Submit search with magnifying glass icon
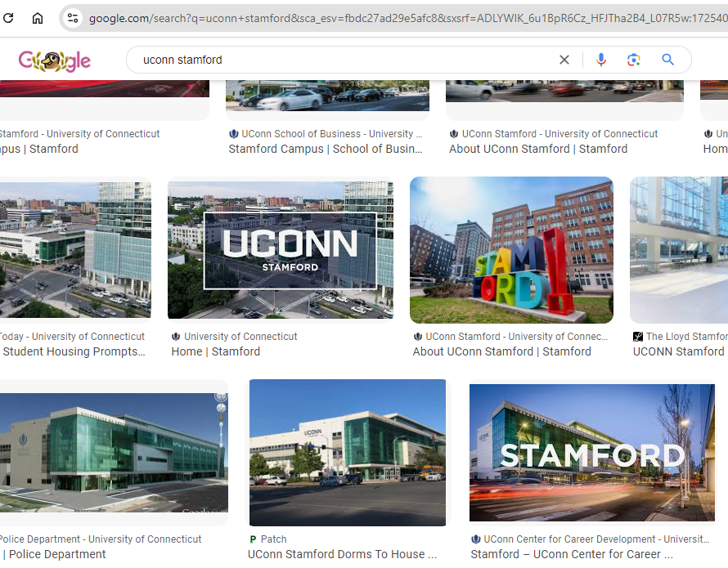The width and height of the screenshot is (728, 568). click(667, 60)
